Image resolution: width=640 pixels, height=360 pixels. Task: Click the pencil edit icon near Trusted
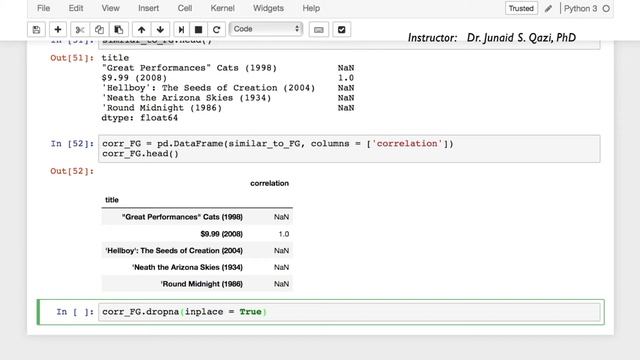[x=548, y=8]
